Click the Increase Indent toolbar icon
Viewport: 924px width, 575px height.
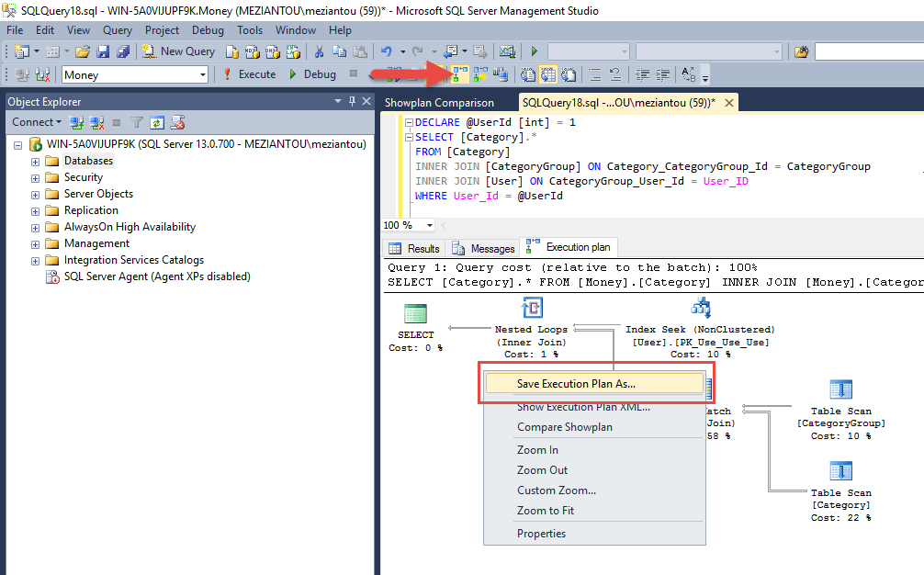(662, 73)
